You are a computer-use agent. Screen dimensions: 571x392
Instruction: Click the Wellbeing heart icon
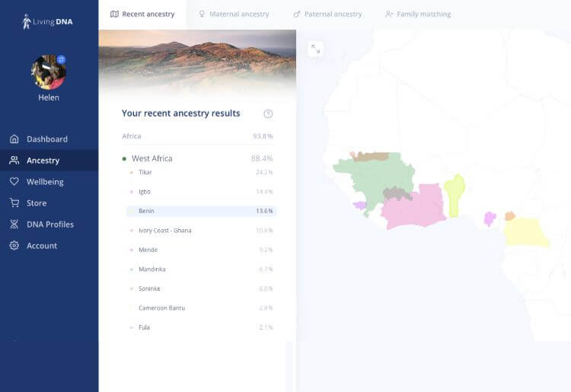[x=14, y=181]
